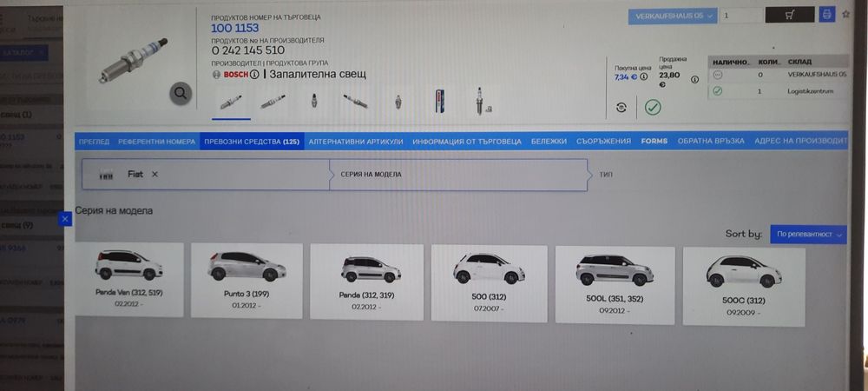Screen dimensions: 868x391
Task: Refresh availability with the circular arrows icon
Action: click(621, 108)
